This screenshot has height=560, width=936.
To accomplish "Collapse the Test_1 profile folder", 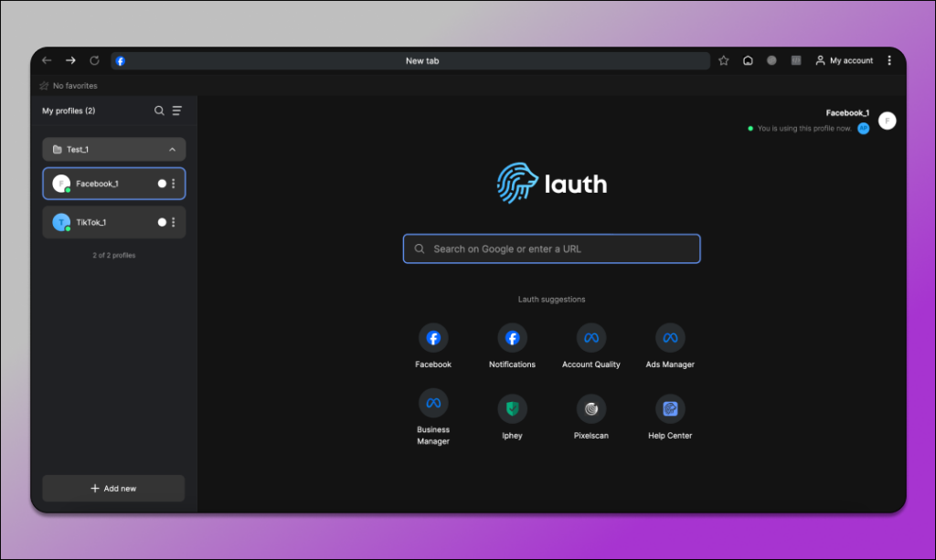I will (x=172, y=149).
